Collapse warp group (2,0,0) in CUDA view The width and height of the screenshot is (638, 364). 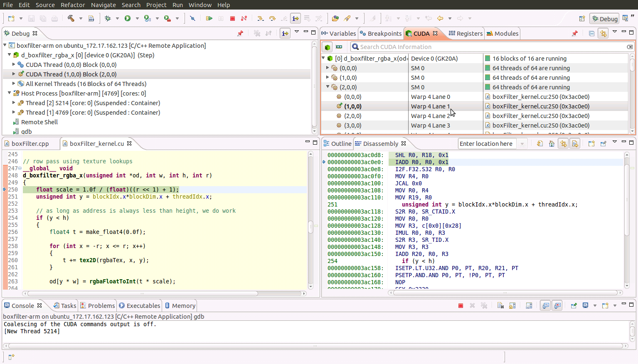[x=328, y=87]
